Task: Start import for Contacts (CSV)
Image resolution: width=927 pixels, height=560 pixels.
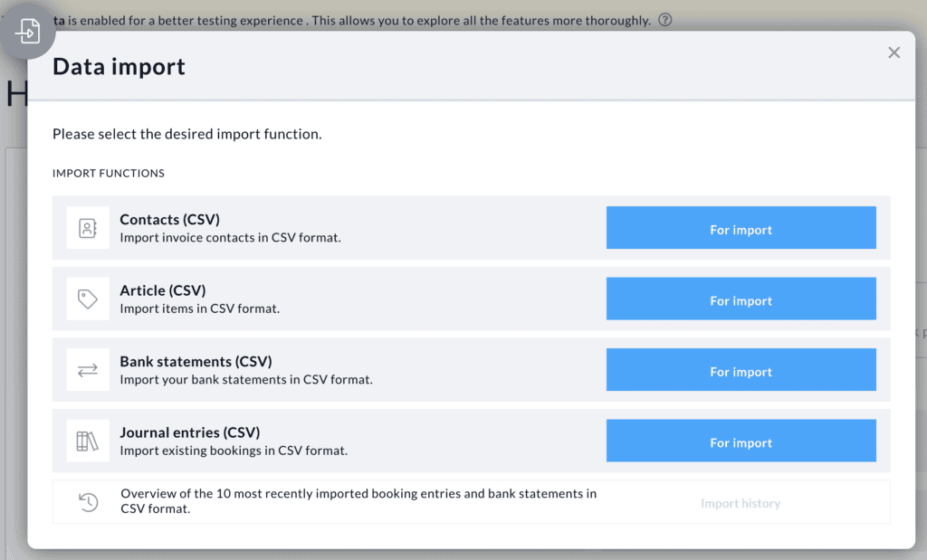Action: [x=741, y=230]
